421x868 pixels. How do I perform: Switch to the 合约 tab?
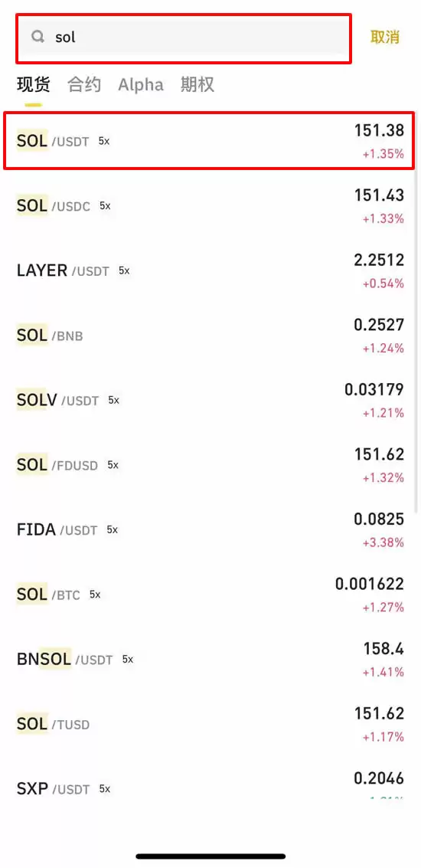point(84,85)
